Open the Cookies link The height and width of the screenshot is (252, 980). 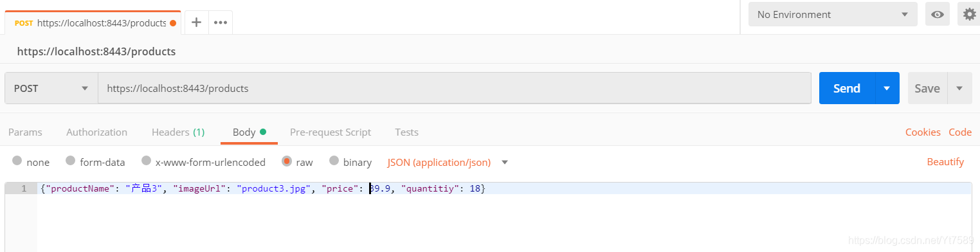point(923,132)
